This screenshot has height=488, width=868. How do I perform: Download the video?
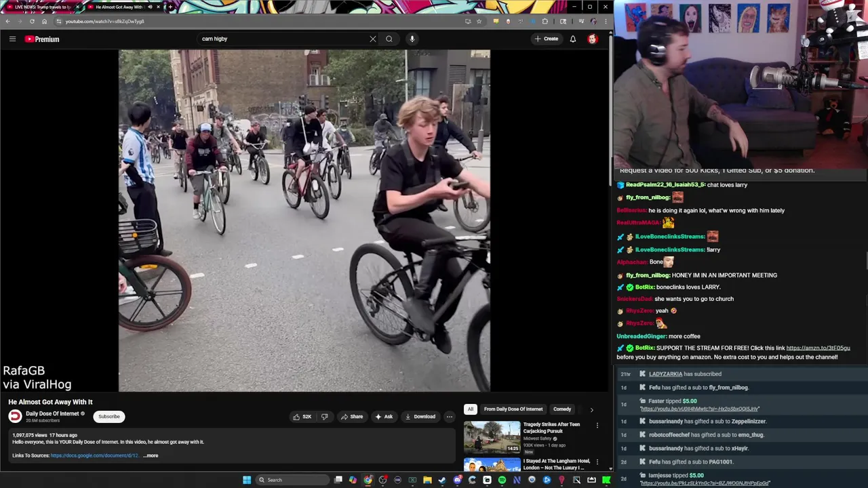click(x=420, y=417)
